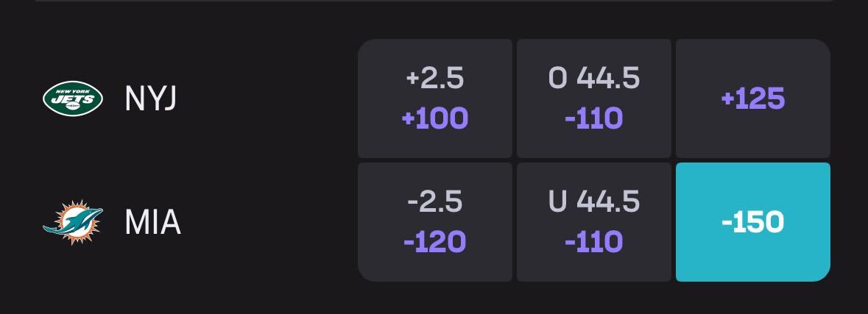Select the MIA -2.5 spread bet

tap(434, 221)
